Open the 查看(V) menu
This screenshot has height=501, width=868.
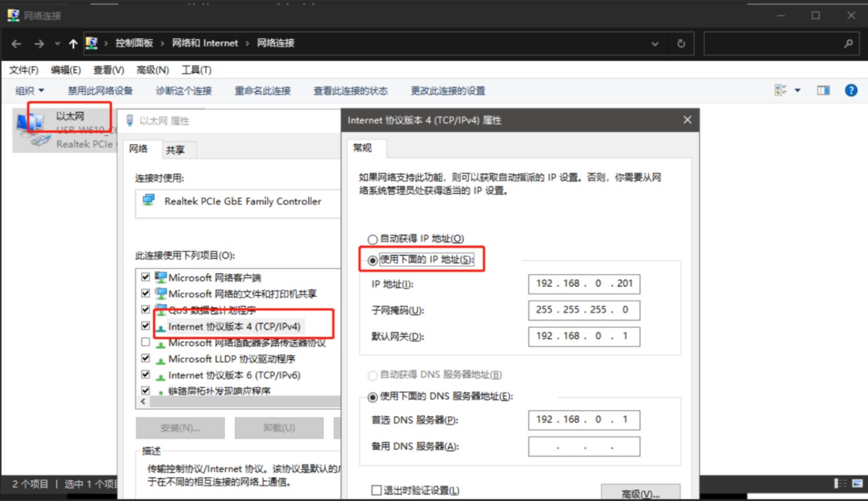point(109,70)
